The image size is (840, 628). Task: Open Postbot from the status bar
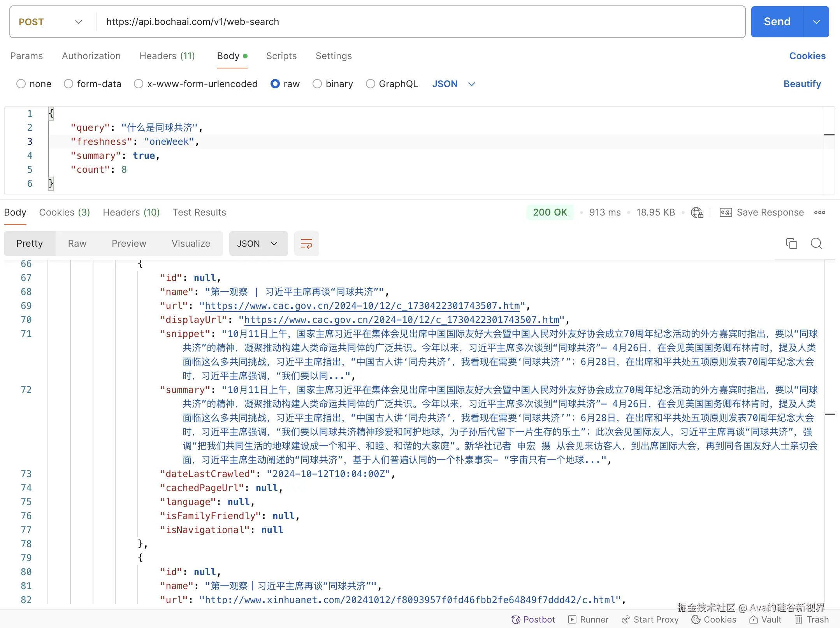click(533, 619)
